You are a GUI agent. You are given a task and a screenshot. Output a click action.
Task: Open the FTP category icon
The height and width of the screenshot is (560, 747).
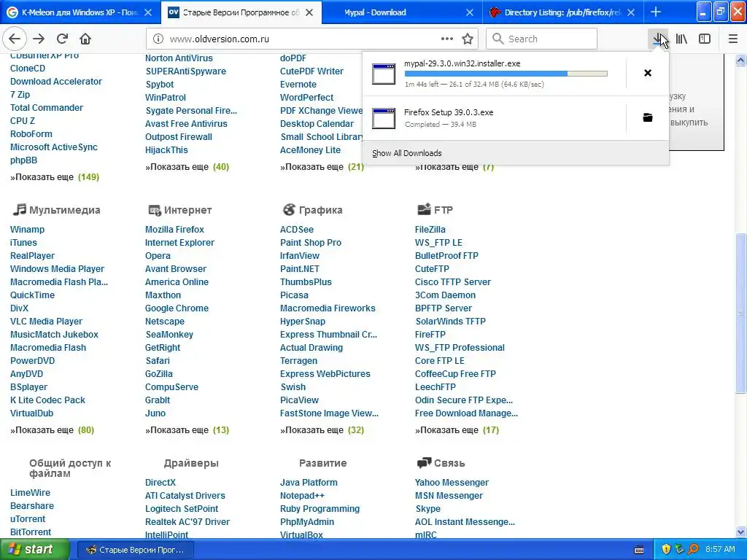pos(424,209)
